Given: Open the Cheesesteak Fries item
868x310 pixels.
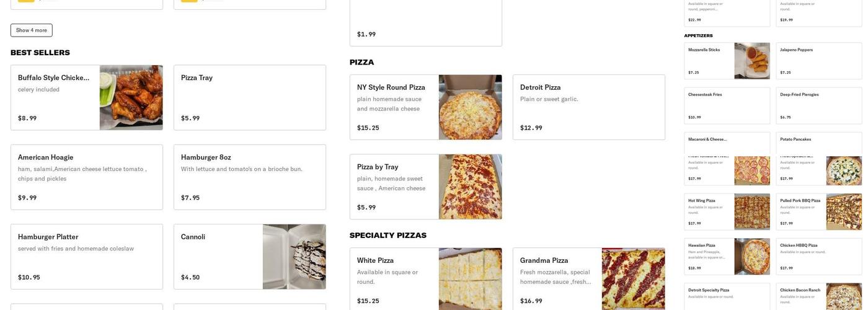Looking at the screenshot, I should click(727, 105).
